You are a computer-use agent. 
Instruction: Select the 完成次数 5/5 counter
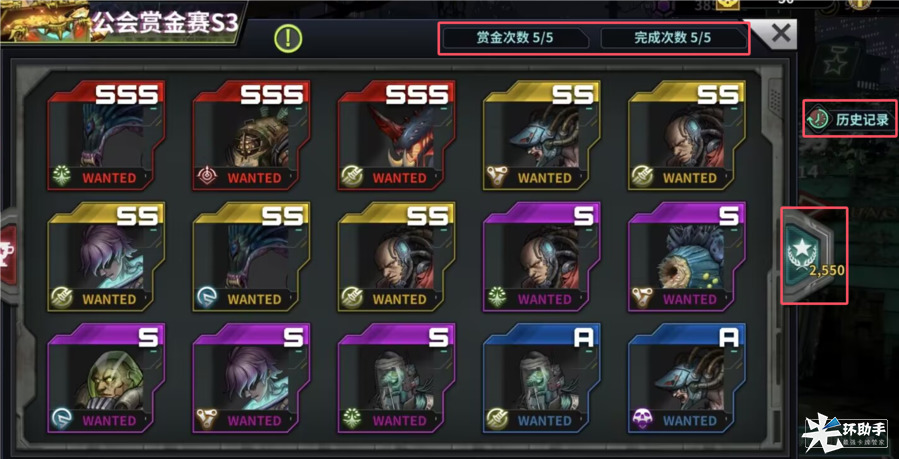[x=673, y=38]
